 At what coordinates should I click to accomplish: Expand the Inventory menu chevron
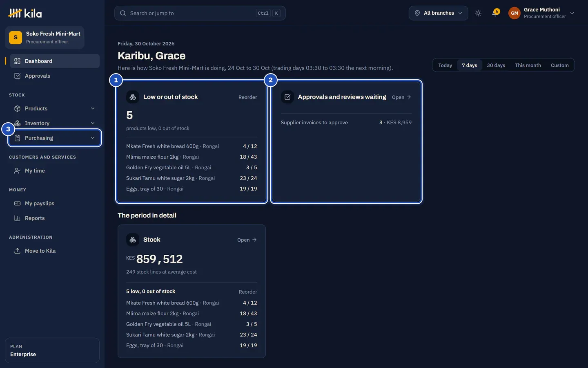[x=93, y=123]
